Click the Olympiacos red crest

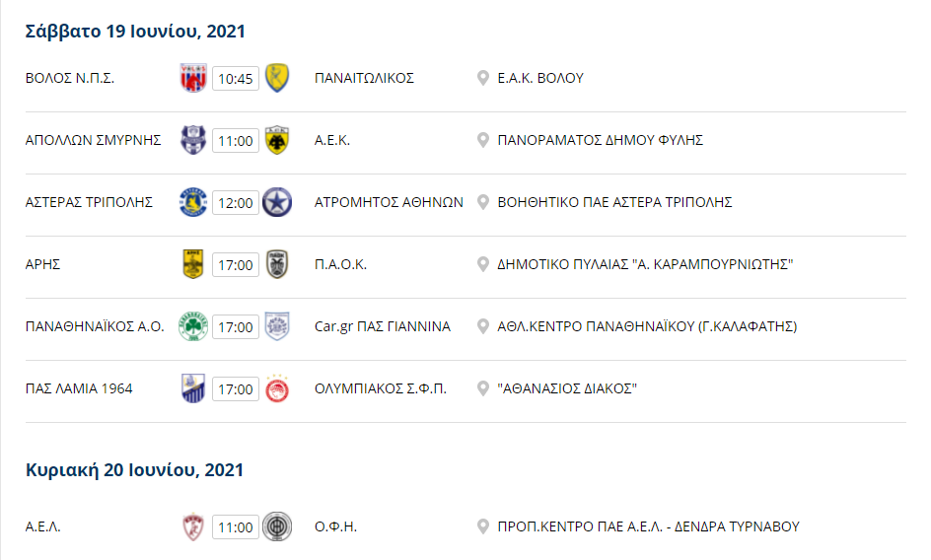(x=277, y=389)
